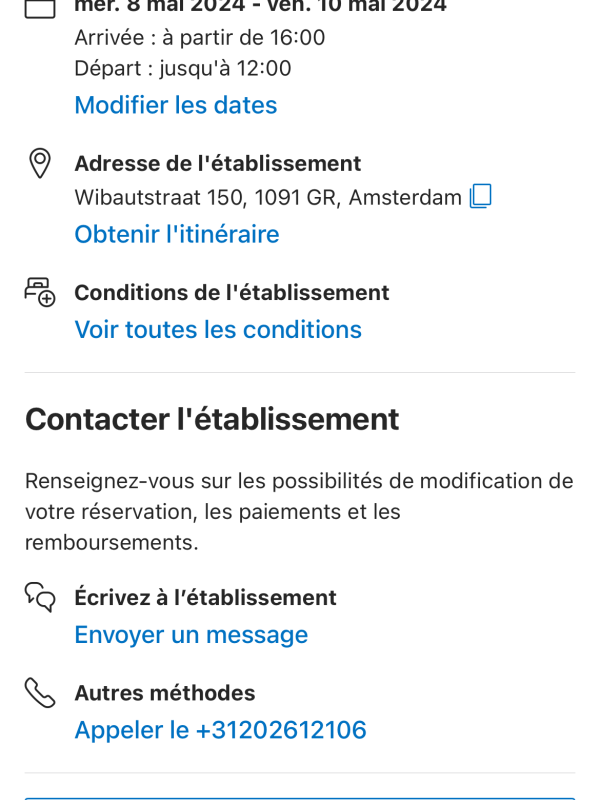The width and height of the screenshot is (600, 800).
Task: Tap the Wibautstraat 150 address text
Action: click(x=268, y=197)
